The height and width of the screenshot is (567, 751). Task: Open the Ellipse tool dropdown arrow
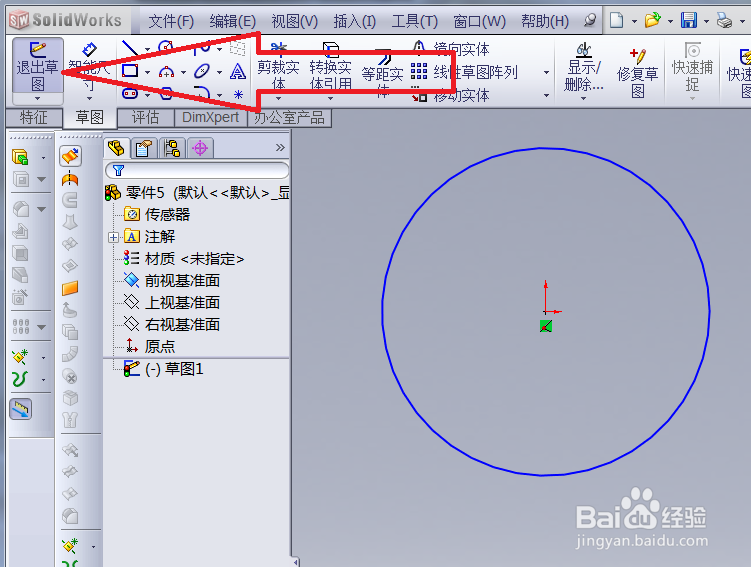point(219,72)
